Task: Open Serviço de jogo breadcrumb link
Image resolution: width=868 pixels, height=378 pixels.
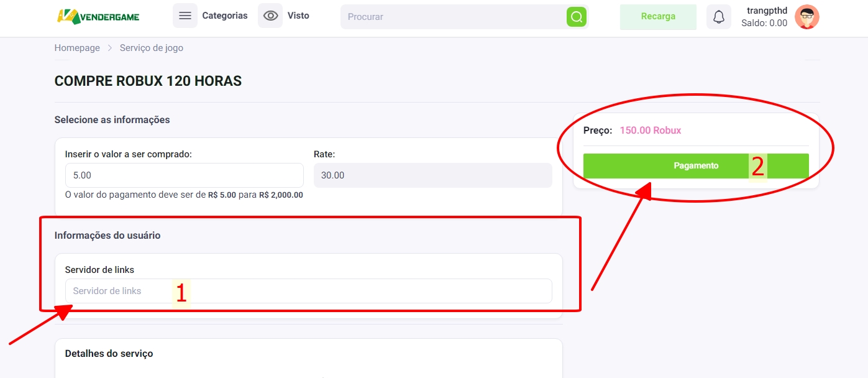Action: click(152, 48)
